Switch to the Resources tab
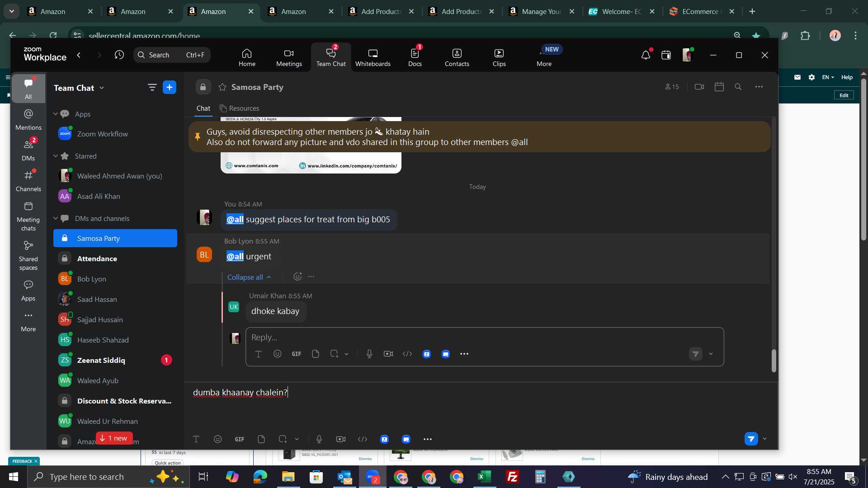 pyautogui.click(x=240, y=108)
